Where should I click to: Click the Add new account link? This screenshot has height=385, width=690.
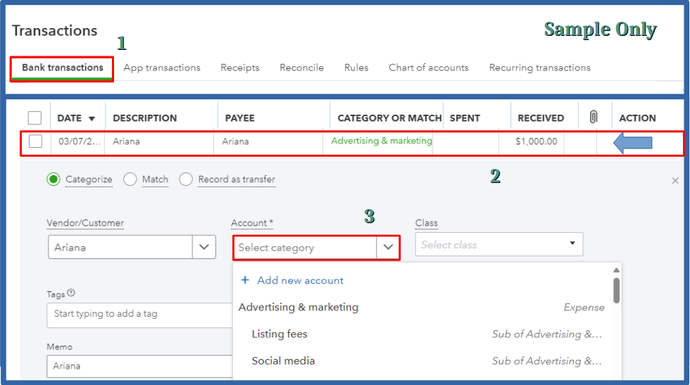(300, 280)
